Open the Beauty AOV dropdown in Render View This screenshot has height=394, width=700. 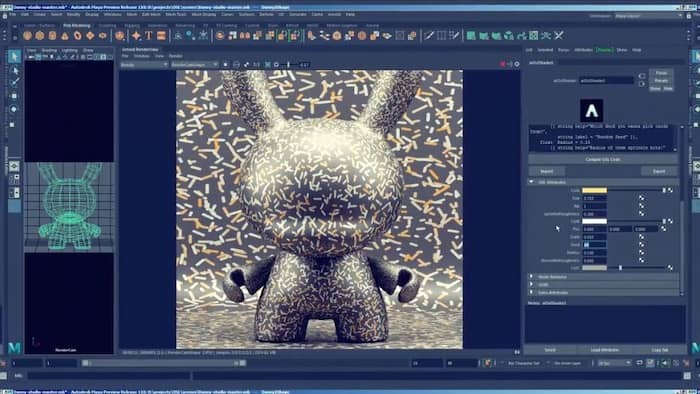[144, 65]
